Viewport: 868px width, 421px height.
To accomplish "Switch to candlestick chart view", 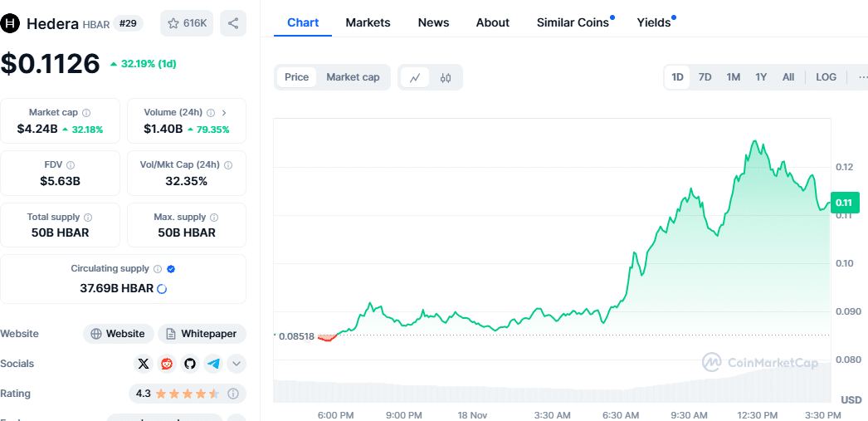I will coord(446,77).
